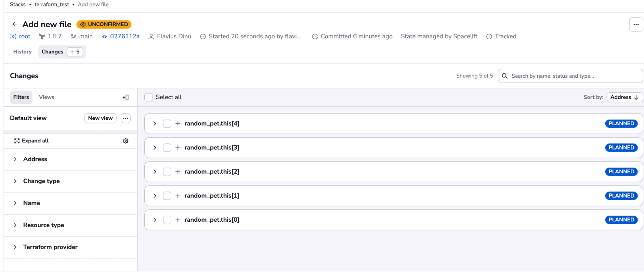Open terraform_test in the breadcrumb
Image resolution: width=644 pixels, height=272 pixels.
point(52,5)
